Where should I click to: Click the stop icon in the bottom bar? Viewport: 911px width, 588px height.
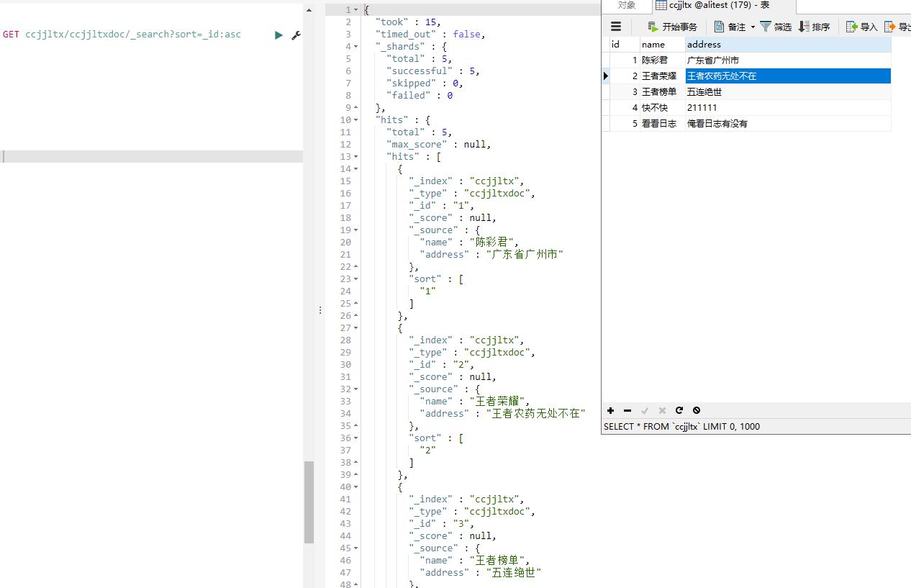[x=697, y=410]
